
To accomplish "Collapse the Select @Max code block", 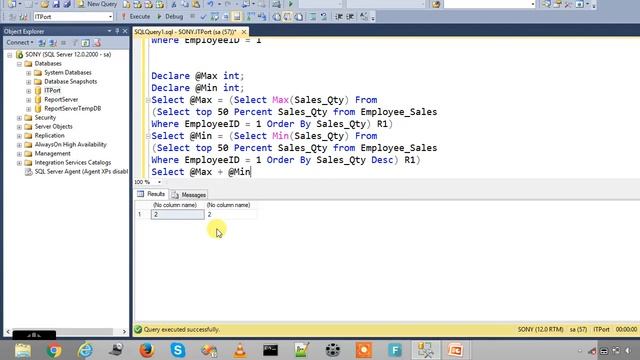I will pos(148,100).
